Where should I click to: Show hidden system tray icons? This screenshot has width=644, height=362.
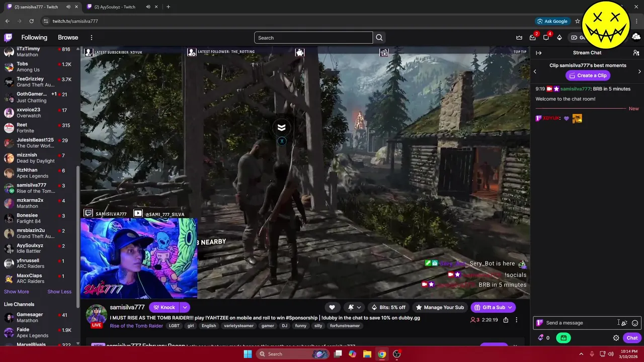click(x=581, y=354)
